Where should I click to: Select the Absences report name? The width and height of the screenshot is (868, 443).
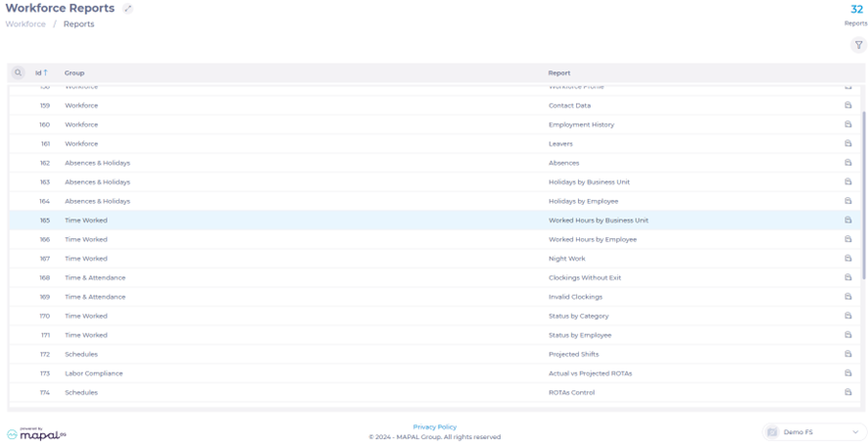pos(564,163)
